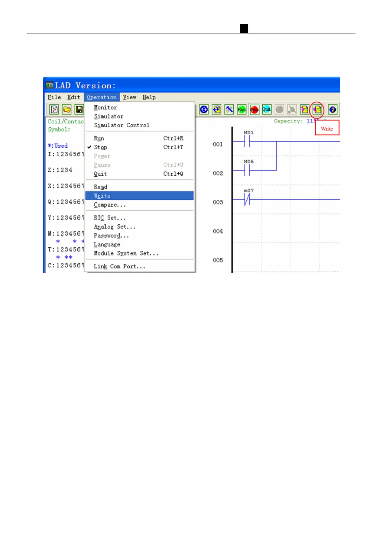The height and width of the screenshot is (554, 392).
Task: Click the yellow-arrow blue icon next to refresh
Action: click(x=217, y=110)
